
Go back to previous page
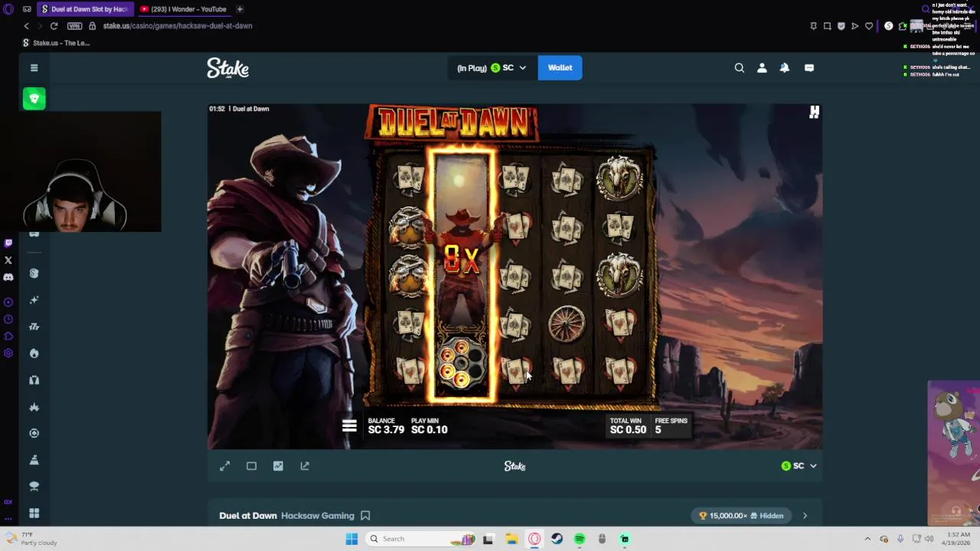tap(26, 26)
